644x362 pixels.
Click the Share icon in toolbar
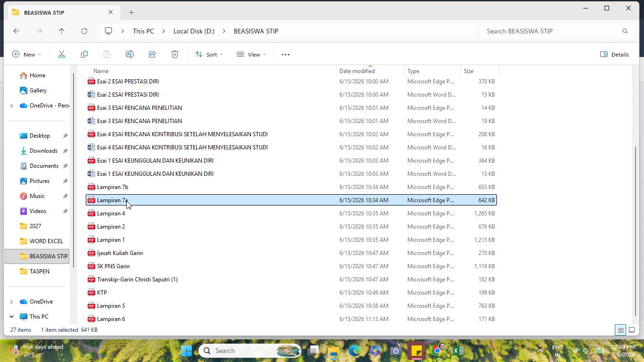point(152,54)
